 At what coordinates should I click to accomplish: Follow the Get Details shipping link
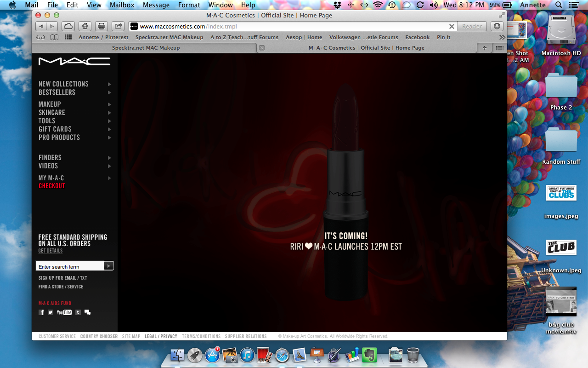[51, 251]
